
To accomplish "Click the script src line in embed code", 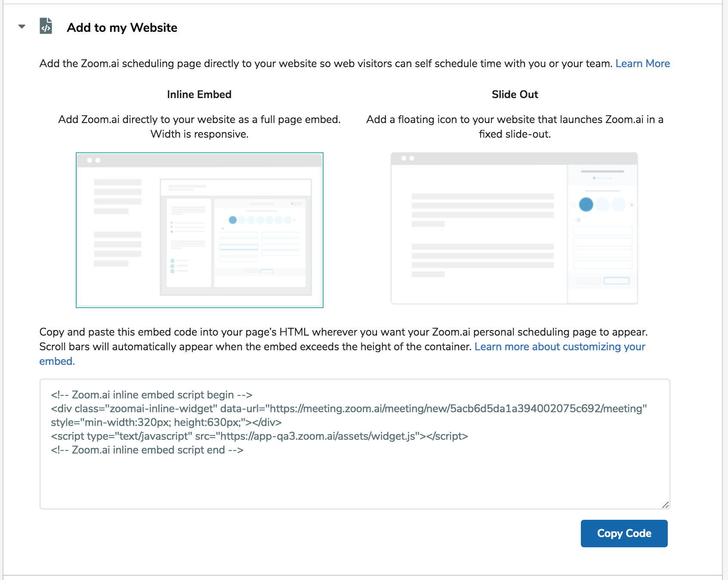I will point(259,436).
